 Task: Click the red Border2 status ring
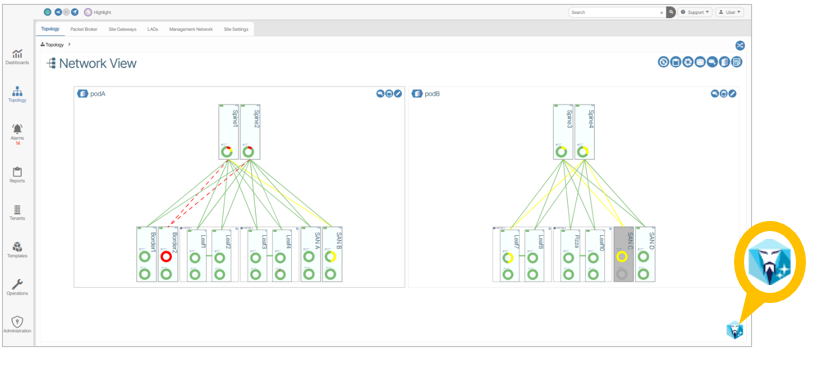coord(166,257)
